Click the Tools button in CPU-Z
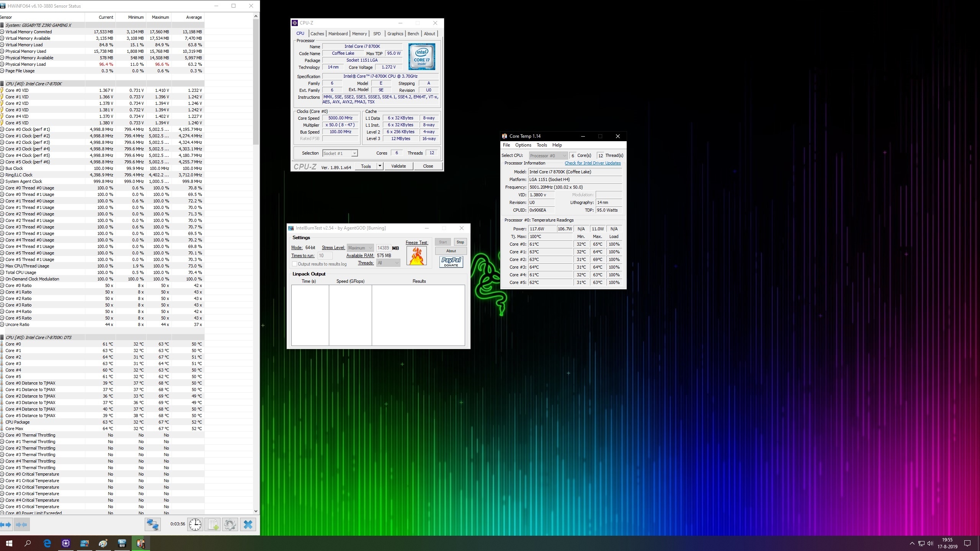The width and height of the screenshot is (980, 551). click(x=366, y=166)
